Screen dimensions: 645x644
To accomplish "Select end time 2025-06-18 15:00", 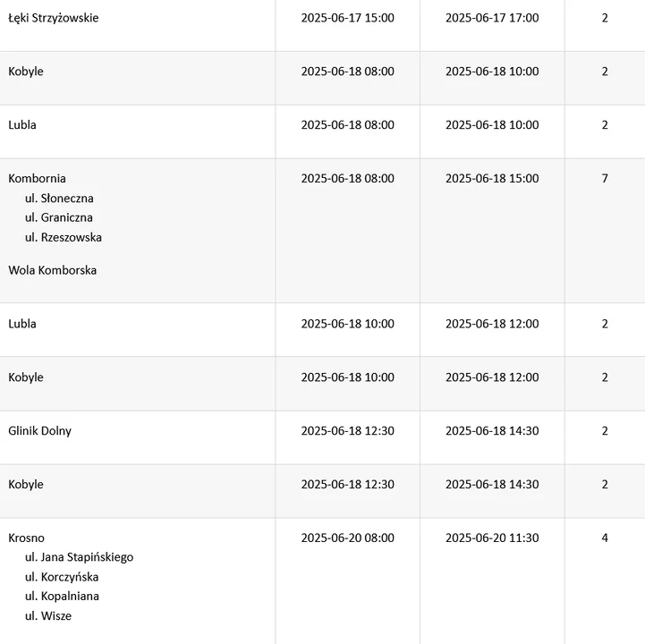I will click(x=492, y=179).
